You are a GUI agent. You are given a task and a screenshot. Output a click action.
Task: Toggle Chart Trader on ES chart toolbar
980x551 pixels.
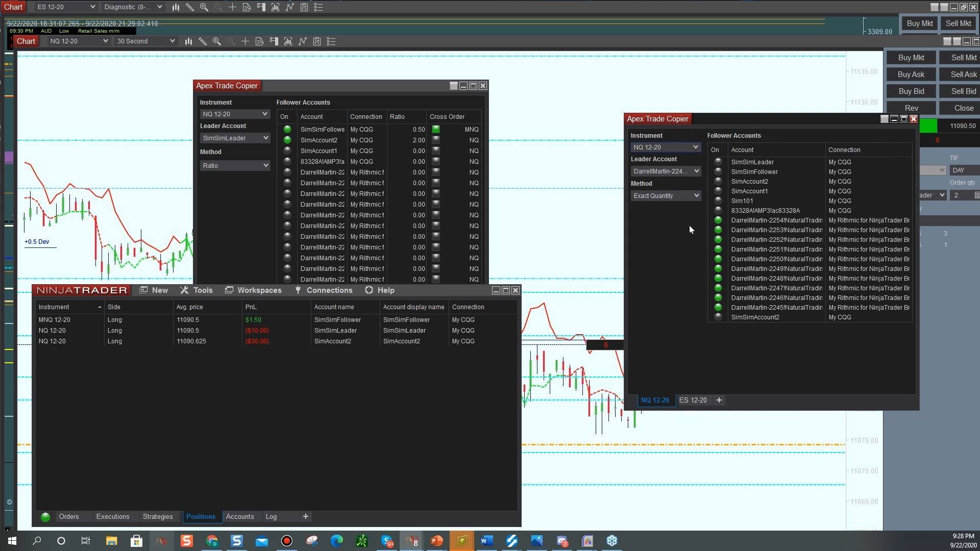(261, 7)
